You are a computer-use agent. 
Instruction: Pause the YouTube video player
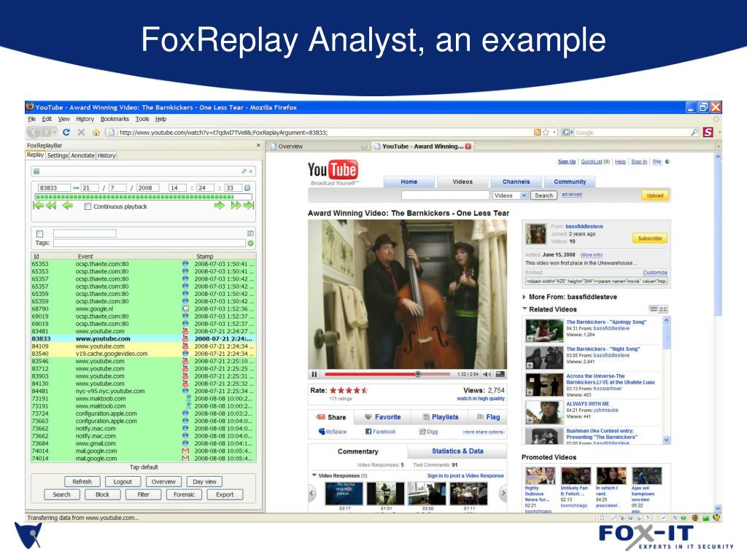(x=314, y=374)
